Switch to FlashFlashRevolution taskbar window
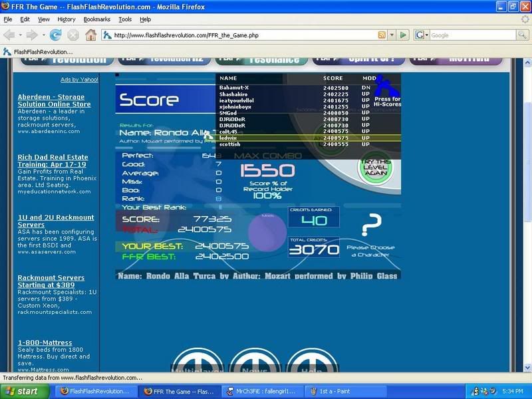 pyautogui.click(x=96, y=391)
